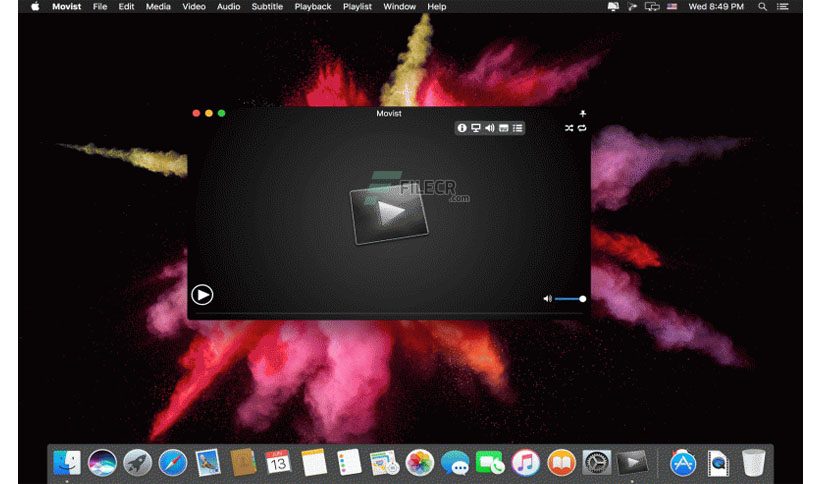This screenshot has width=836, height=484.
Task: Open Launchpad rocket icon
Action: click(x=137, y=462)
